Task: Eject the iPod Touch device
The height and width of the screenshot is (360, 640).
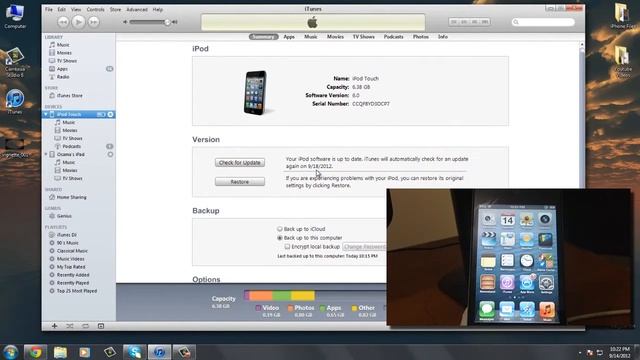Action: (x=110, y=114)
